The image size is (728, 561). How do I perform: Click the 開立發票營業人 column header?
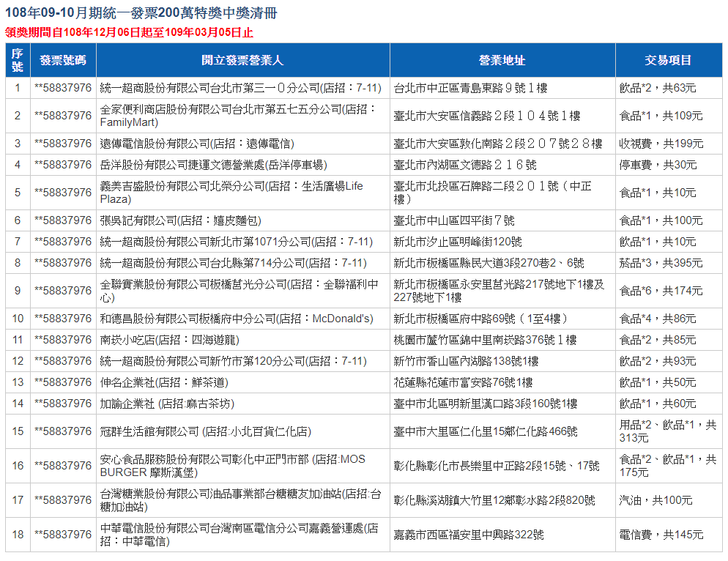[x=243, y=60]
